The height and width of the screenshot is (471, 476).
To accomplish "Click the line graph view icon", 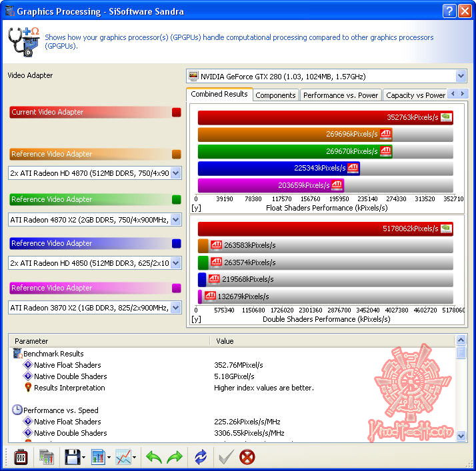I will tap(123, 457).
